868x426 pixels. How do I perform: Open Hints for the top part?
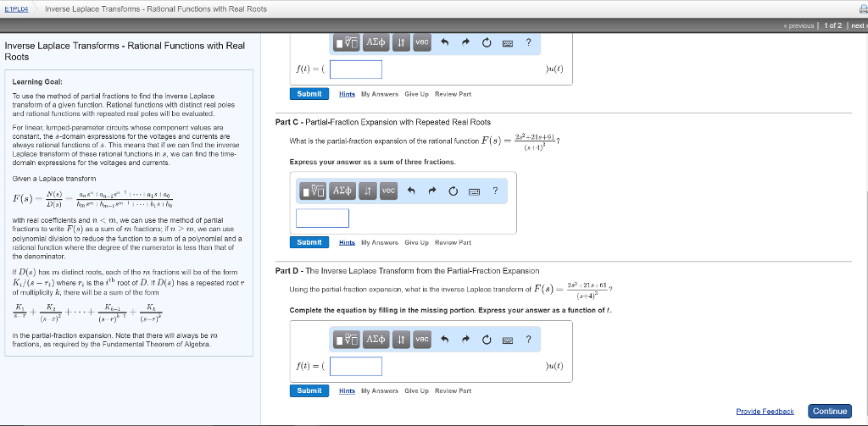coord(347,95)
